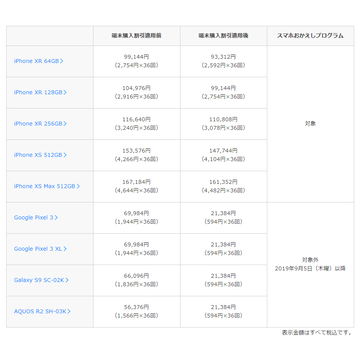Select the 21,384円 price for AQUOS R2
360x360 pixels.
click(224, 307)
